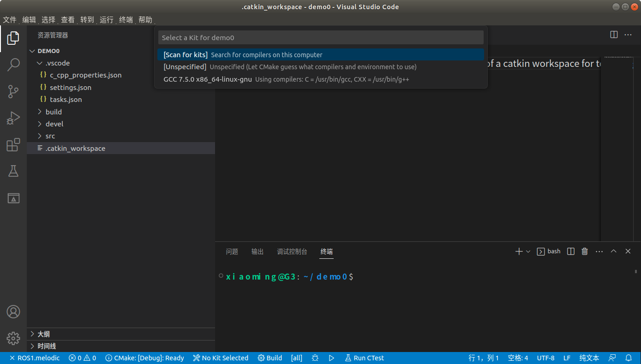
Task: Open a new terminal with the plus icon
Action: [518, 251]
